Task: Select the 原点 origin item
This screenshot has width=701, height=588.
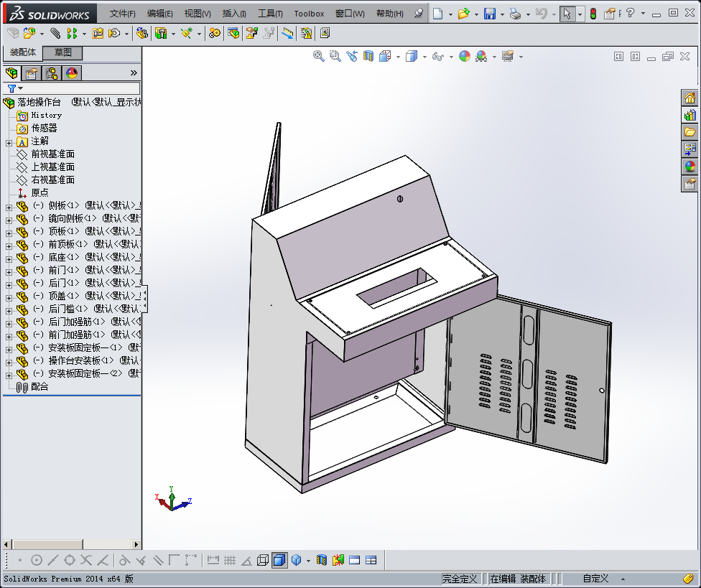Action: pyautogui.click(x=40, y=193)
